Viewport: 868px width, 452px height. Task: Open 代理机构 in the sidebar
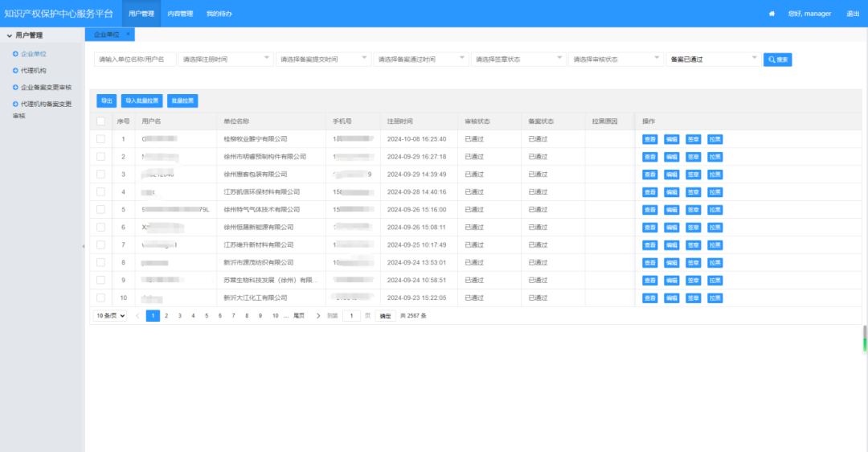pyautogui.click(x=33, y=71)
